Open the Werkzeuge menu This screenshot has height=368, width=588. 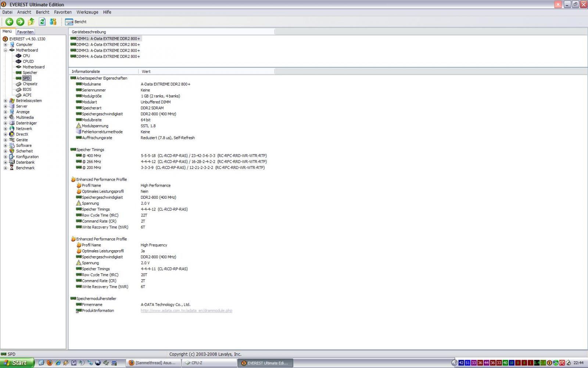tap(87, 12)
